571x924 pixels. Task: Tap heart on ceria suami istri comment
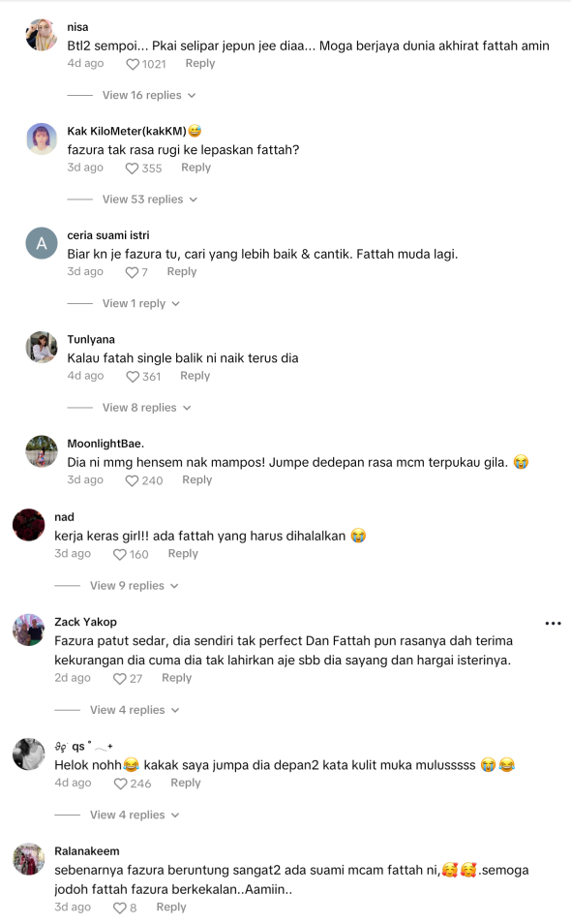point(133,272)
